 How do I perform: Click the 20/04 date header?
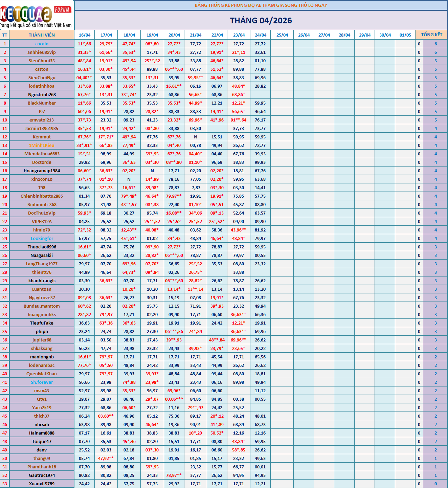(x=174, y=35)
